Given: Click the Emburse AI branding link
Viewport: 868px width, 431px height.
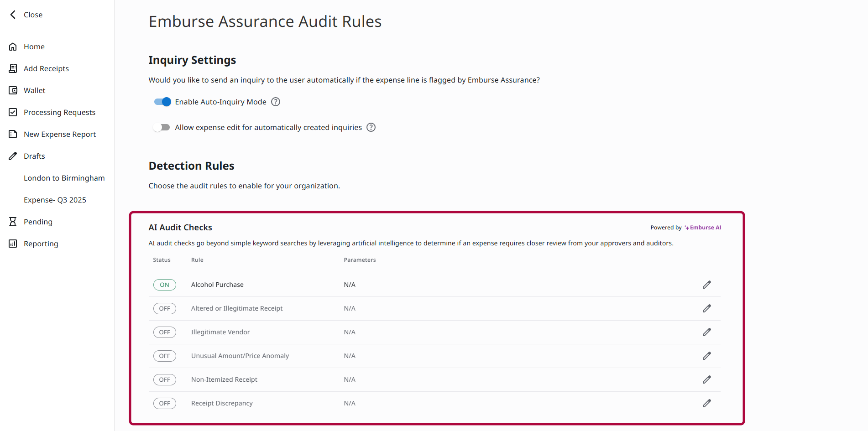Looking at the screenshot, I should click(702, 227).
